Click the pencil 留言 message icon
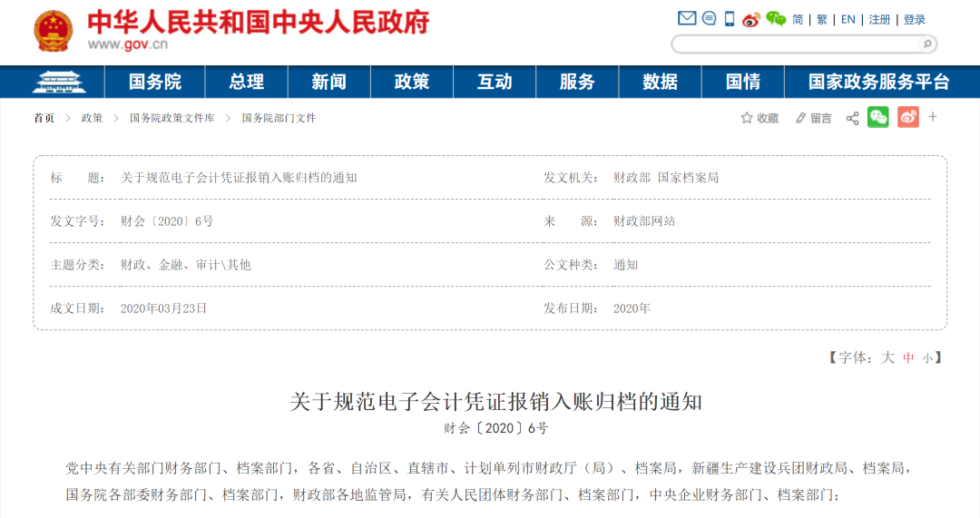Viewport: 980px width, 518px height. click(800, 118)
